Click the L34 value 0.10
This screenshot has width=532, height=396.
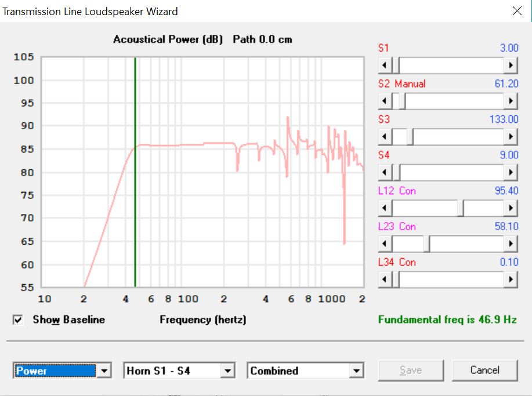pyautogui.click(x=509, y=262)
